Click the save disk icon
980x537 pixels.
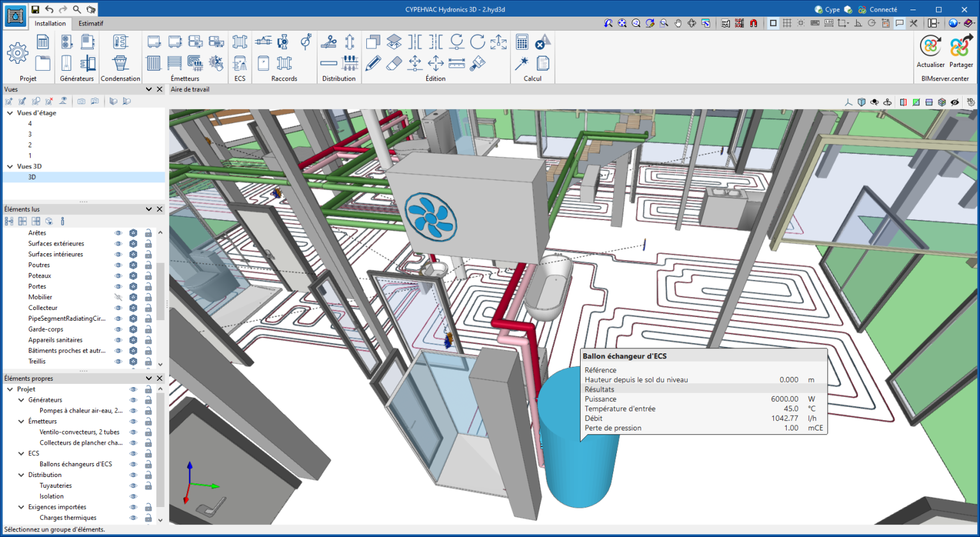click(x=36, y=10)
